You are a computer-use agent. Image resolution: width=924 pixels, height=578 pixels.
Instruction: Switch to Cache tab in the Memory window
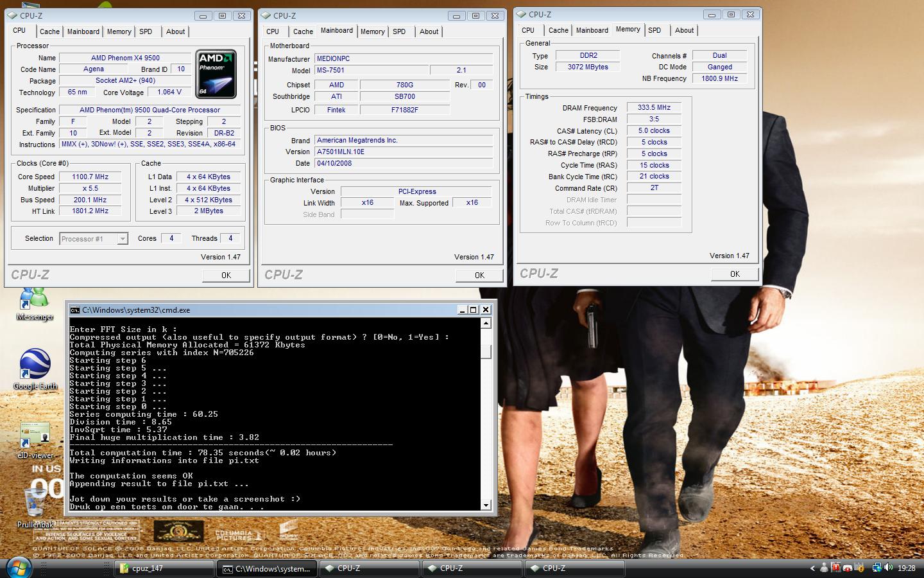pyautogui.click(x=558, y=30)
